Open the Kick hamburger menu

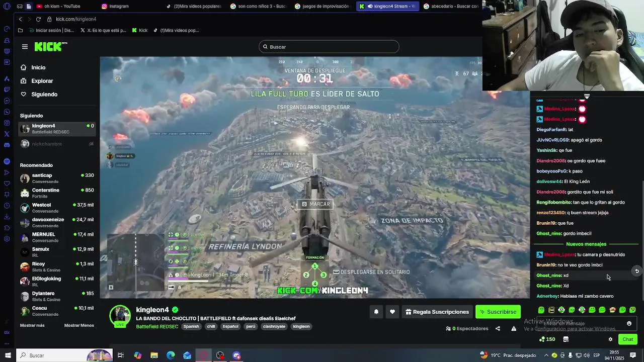pos(25,47)
